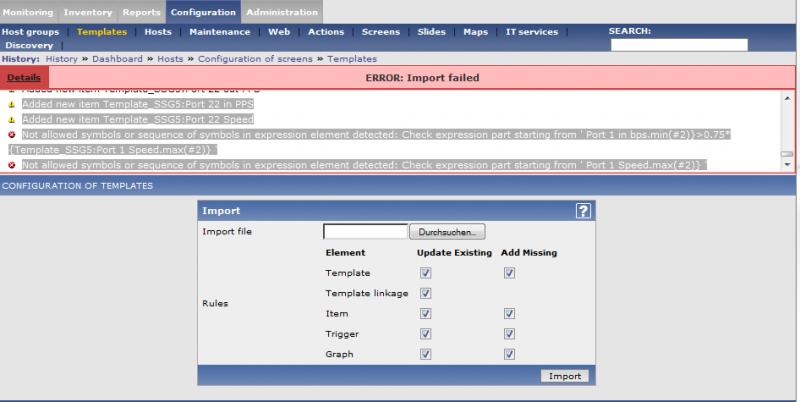Toggle Add Missing for Graph
This screenshot has width=800, height=402.
509,354
